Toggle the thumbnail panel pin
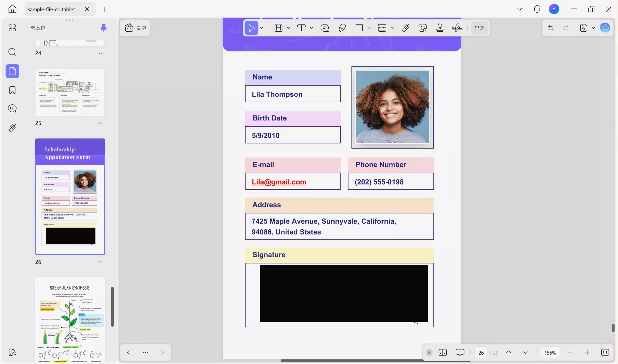 (x=104, y=28)
